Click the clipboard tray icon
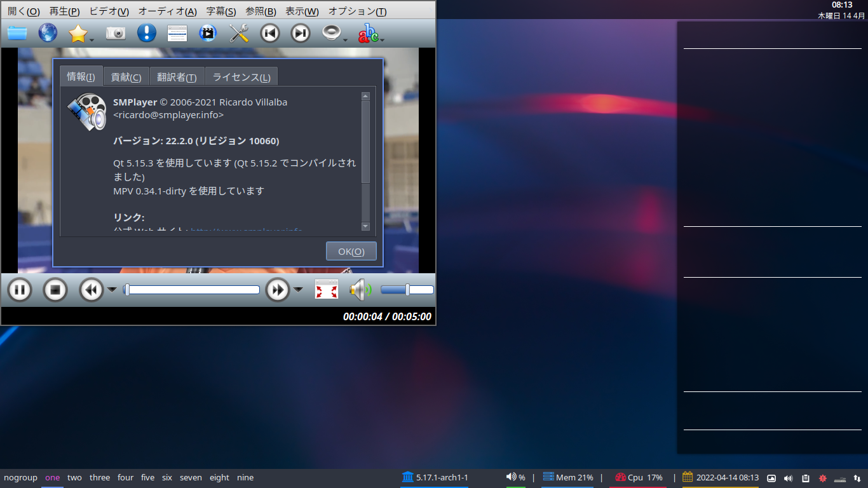 (x=805, y=478)
